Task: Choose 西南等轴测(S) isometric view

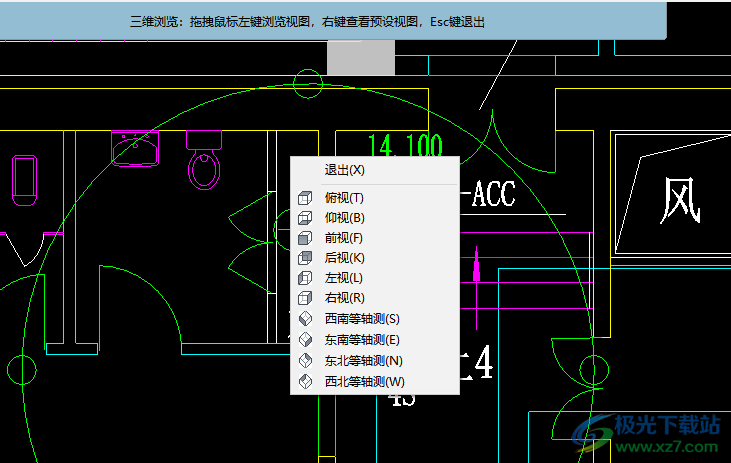Action: coord(375,319)
